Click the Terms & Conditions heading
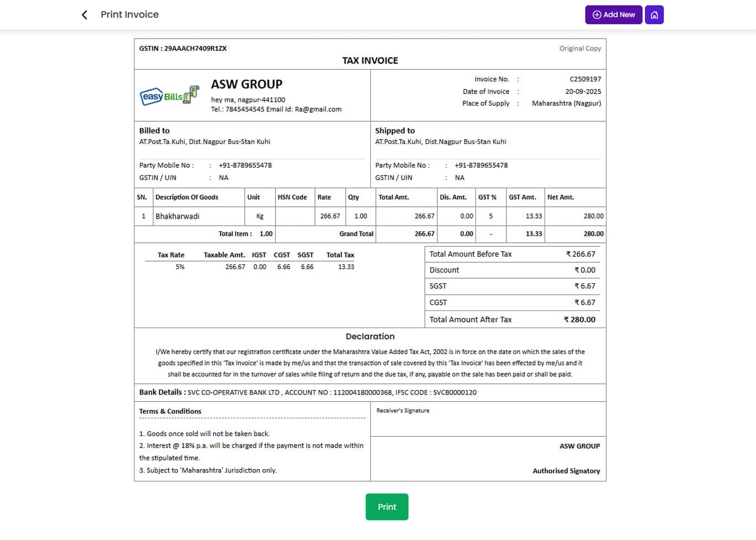 click(x=170, y=412)
